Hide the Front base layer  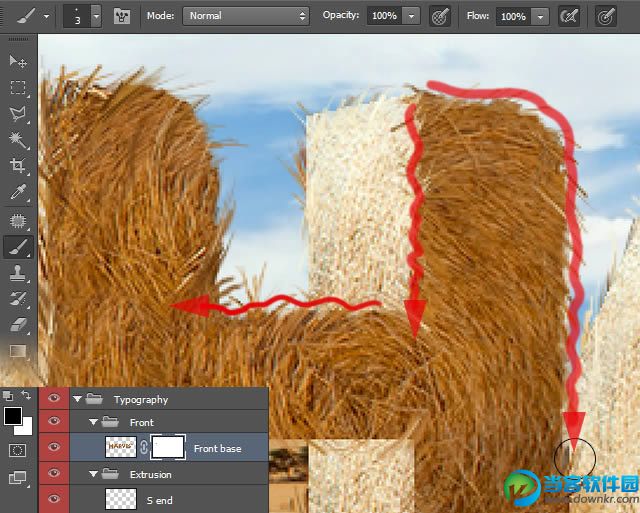coord(54,447)
